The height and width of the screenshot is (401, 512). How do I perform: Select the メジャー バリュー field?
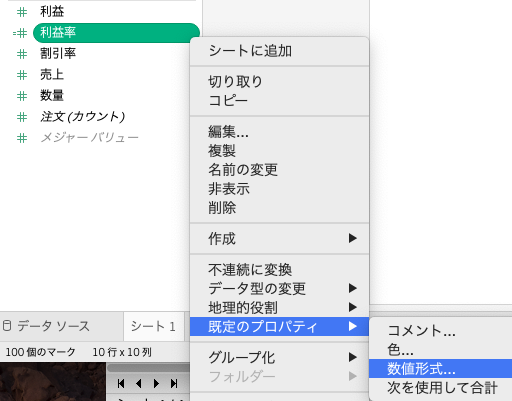click(x=89, y=137)
